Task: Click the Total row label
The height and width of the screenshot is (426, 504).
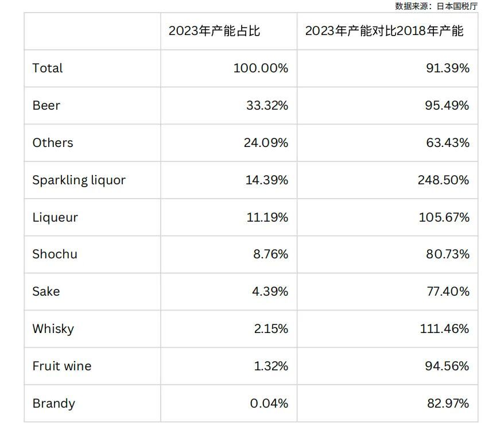Action: pos(48,68)
